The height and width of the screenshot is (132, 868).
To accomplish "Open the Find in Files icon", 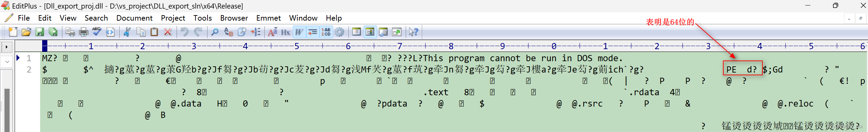I will [242, 32].
